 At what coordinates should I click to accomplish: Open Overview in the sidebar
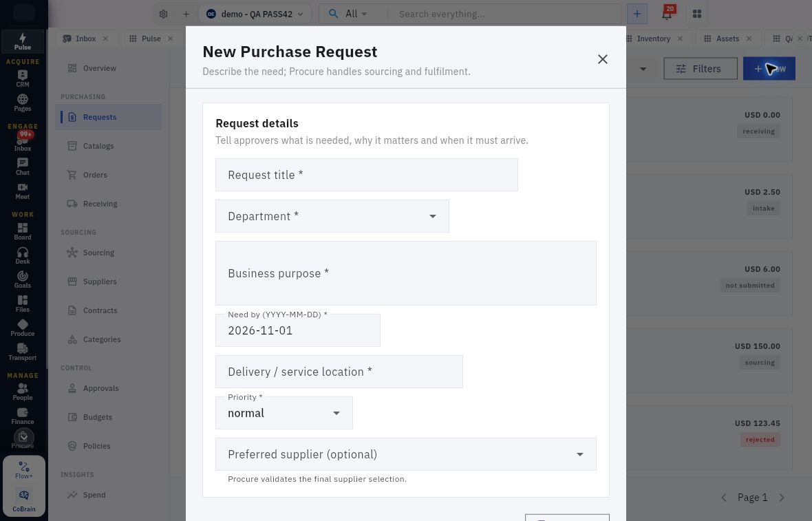[109, 68]
